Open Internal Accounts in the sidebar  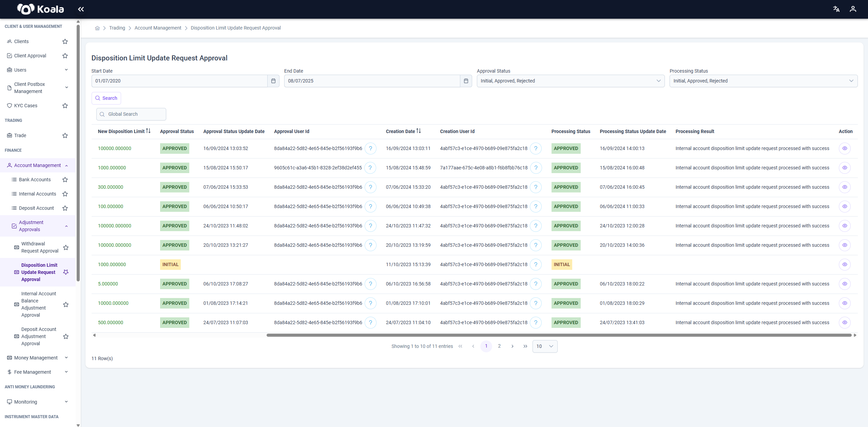pyautogui.click(x=37, y=194)
